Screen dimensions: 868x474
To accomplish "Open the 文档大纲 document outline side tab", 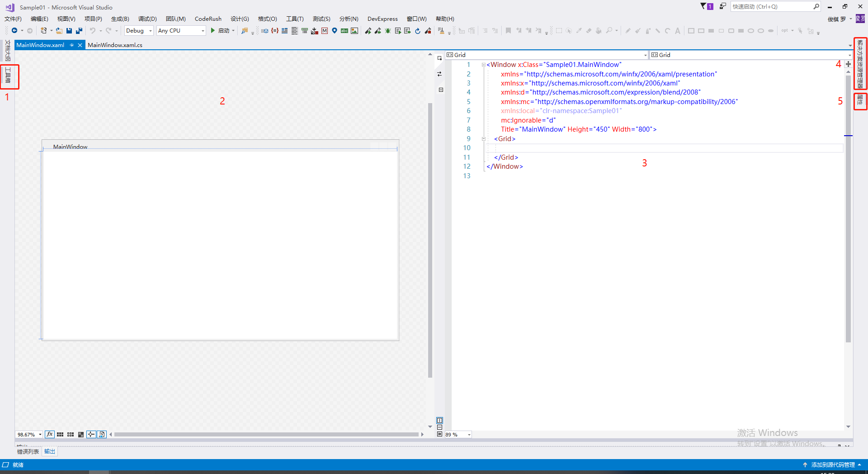I will pyautogui.click(x=8, y=51).
